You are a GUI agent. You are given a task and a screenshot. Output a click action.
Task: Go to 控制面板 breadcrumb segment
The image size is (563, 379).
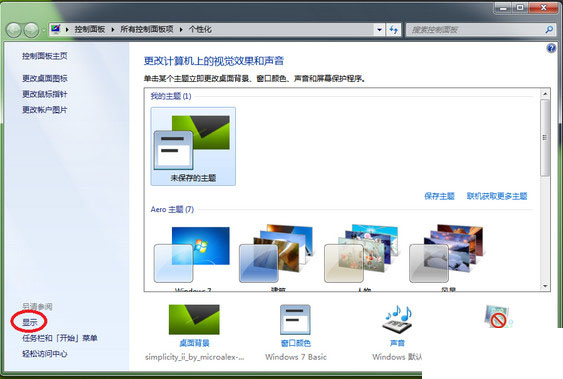point(90,29)
